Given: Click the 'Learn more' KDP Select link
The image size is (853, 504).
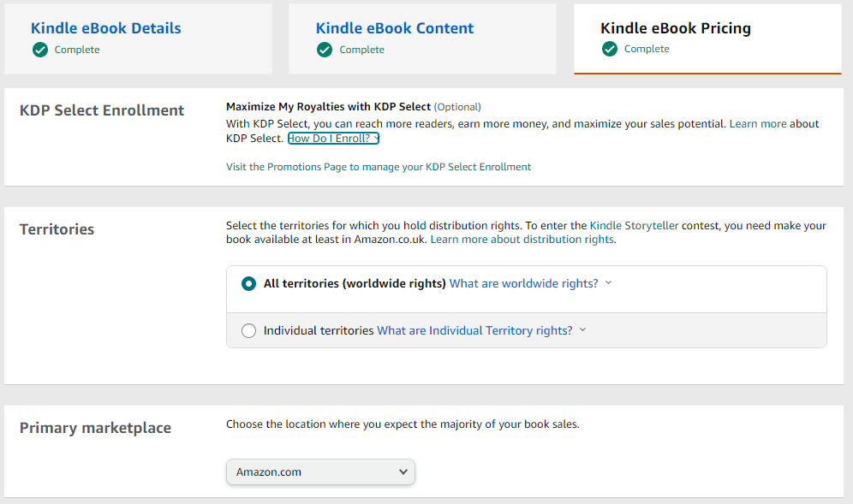Looking at the screenshot, I should point(757,124).
